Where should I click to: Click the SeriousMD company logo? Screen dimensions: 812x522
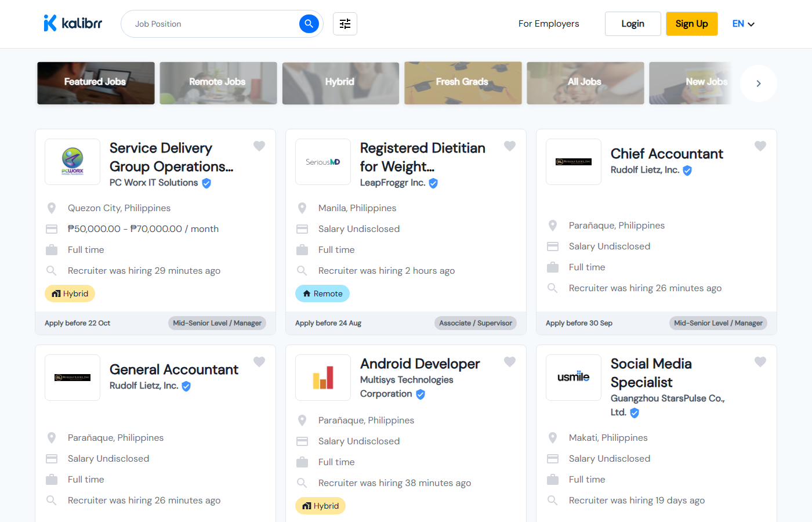tap(323, 162)
